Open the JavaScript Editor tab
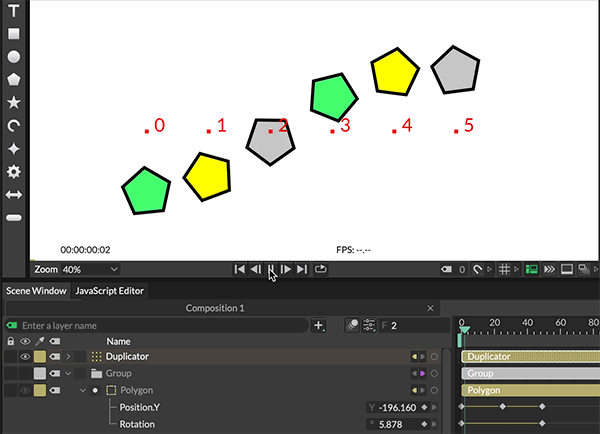This screenshot has height=434, width=600. click(x=109, y=291)
